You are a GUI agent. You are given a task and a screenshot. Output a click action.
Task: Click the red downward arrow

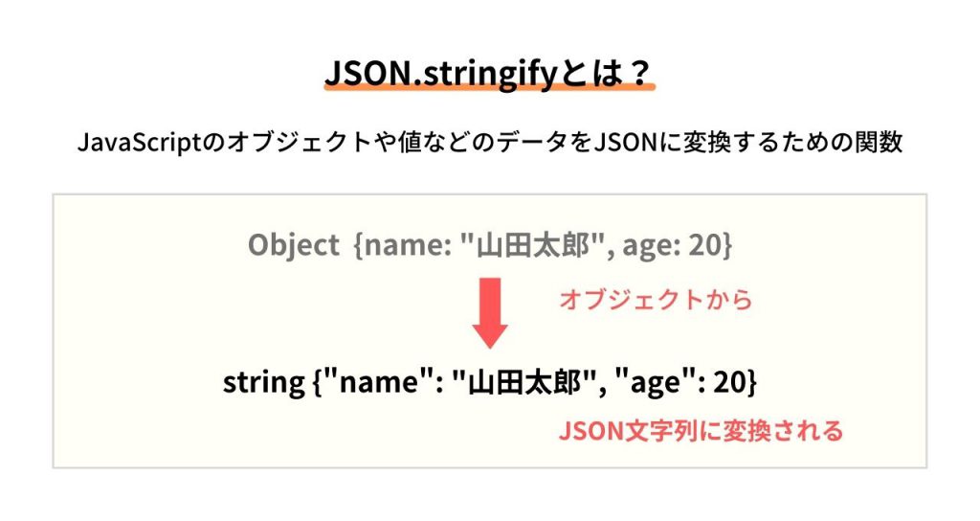pos(489,313)
